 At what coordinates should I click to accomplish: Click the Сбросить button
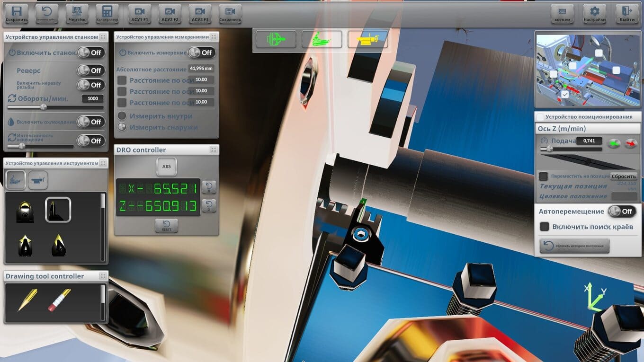pos(623,176)
